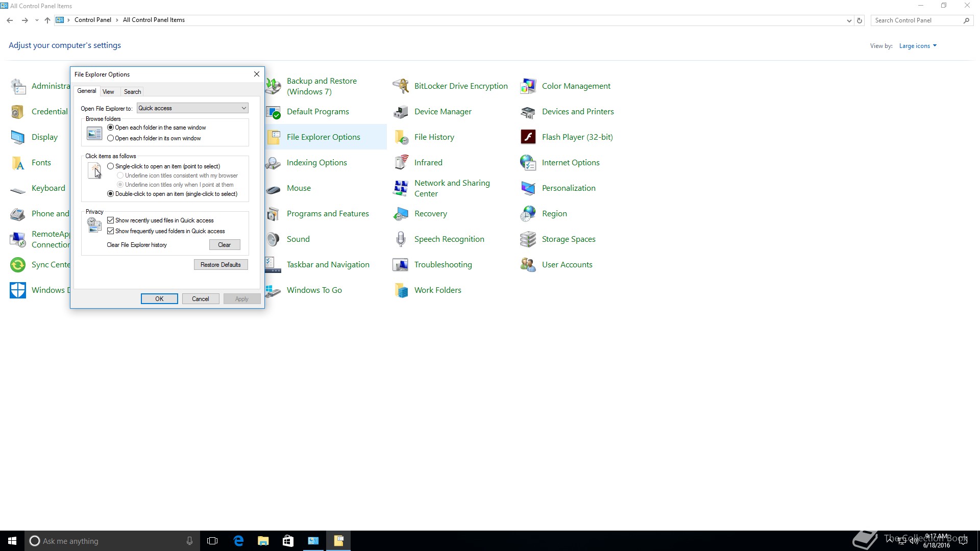Click the Infrared icon
This screenshot has width=980, height=551.
pyautogui.click(x=401, y=163)
